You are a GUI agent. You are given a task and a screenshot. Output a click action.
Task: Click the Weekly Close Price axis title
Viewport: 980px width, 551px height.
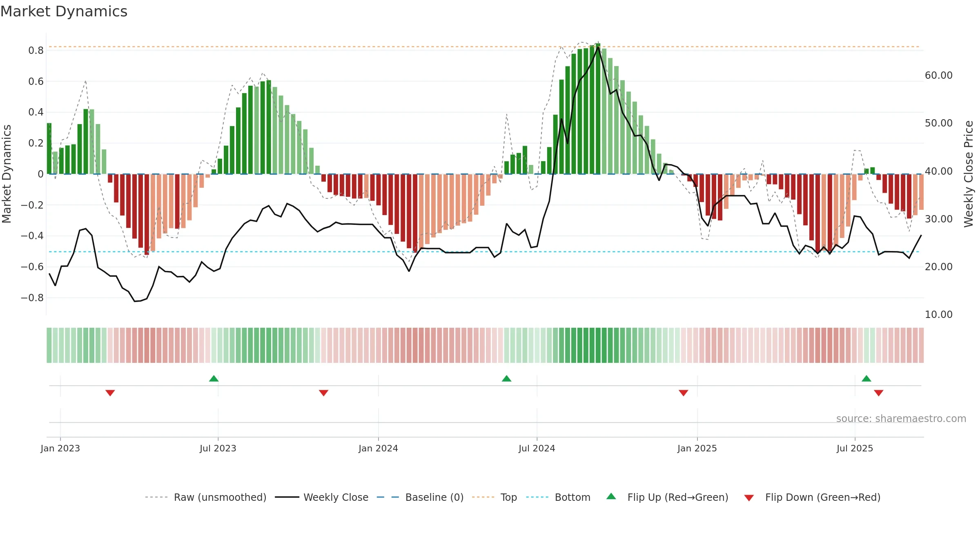[969, 174]
